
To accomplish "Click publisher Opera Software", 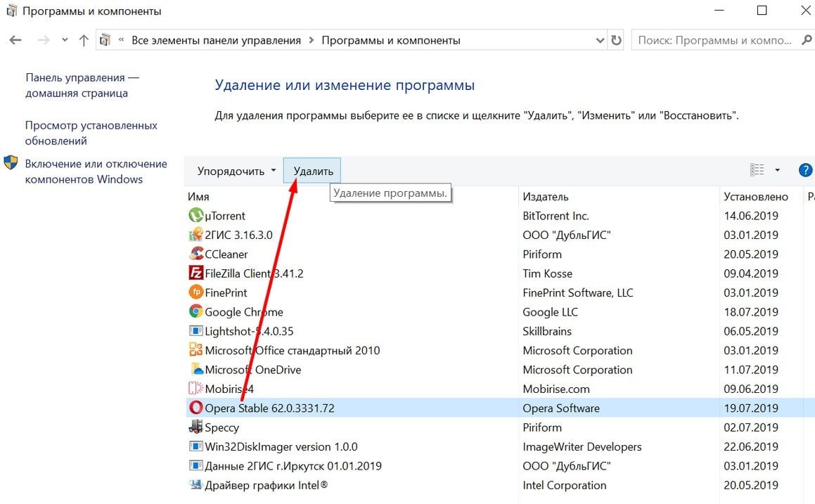I will [561, 408].
